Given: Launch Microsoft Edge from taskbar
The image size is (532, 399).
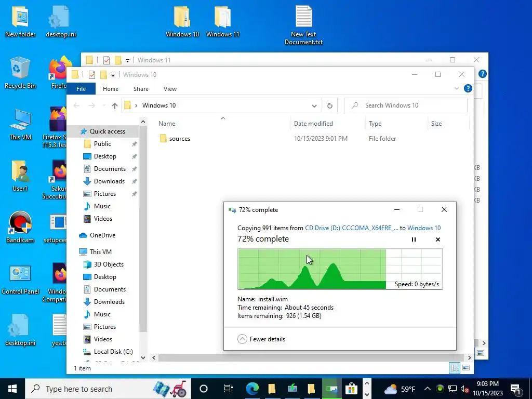Looking at the screenshot, I should tap(252, 389).
